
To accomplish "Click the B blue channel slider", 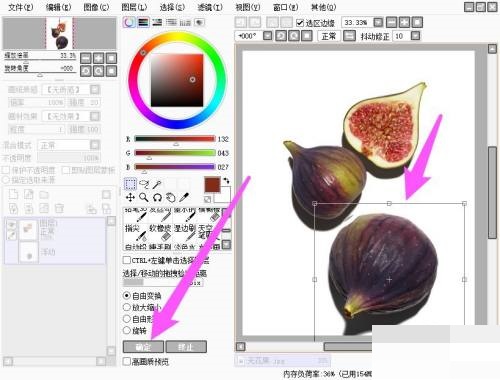I will click(x=175, y=167).
